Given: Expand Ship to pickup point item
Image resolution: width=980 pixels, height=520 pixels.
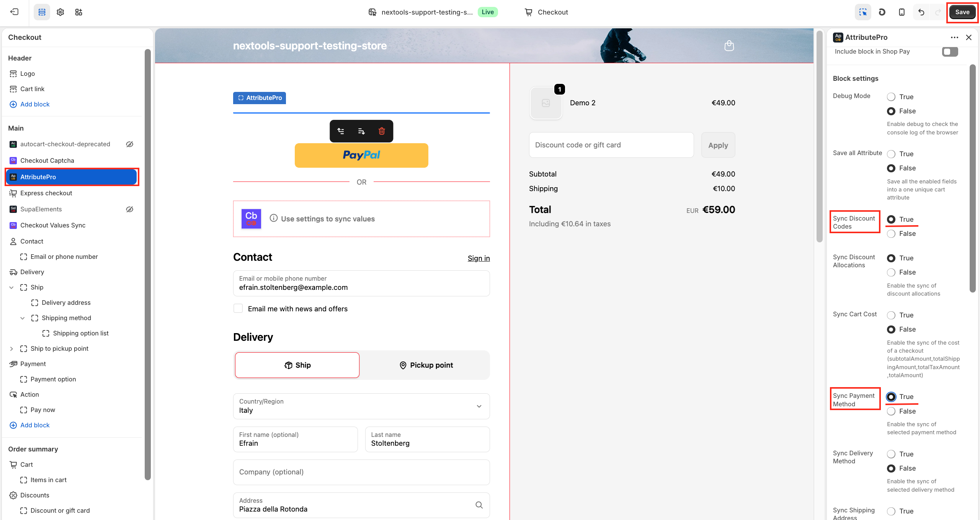Looking at the screenshot, I should pos(11,348).
